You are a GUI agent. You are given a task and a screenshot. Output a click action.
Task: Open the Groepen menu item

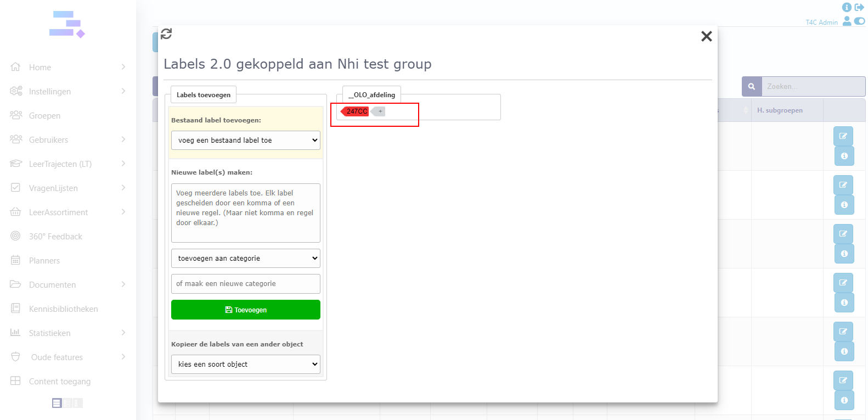click(x=44, y=116)
